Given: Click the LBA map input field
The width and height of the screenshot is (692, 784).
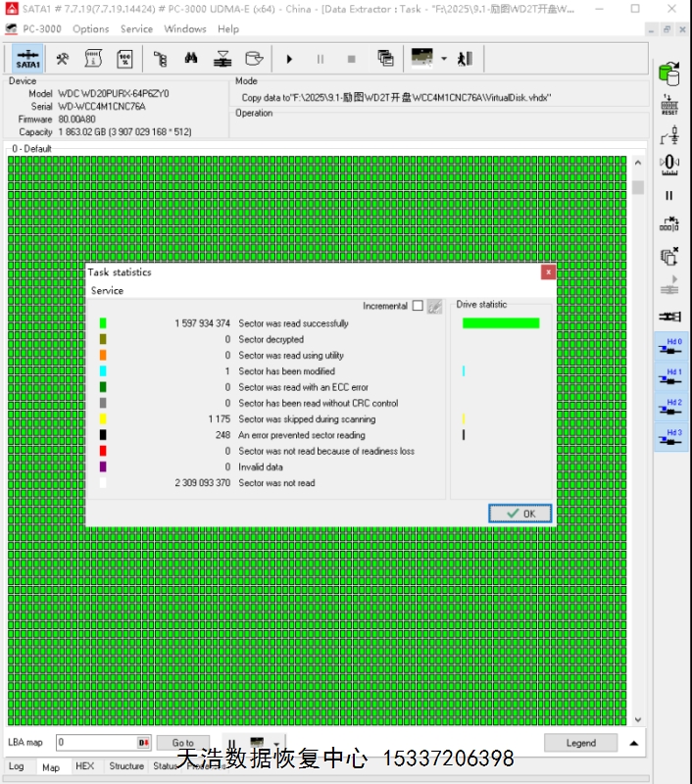Looking at the screenshot, I should 95,743.
